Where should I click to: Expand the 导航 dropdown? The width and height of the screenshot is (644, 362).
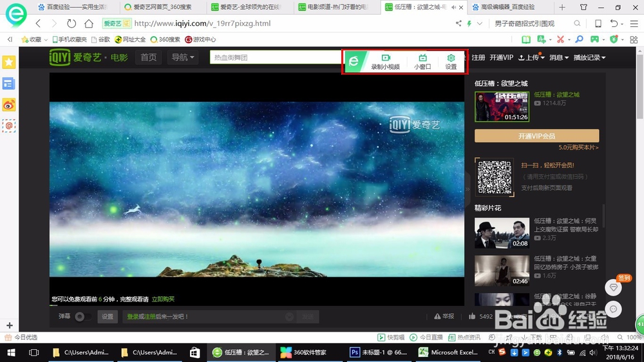pyautogui.click(x=183, y=57)
